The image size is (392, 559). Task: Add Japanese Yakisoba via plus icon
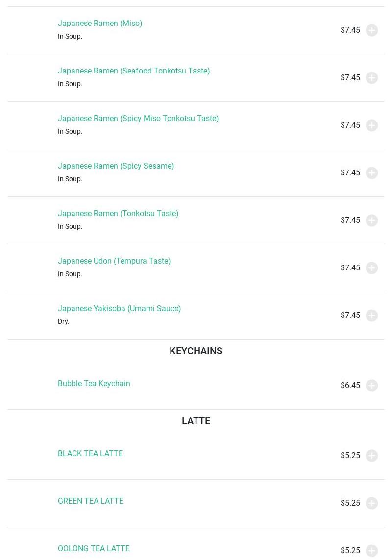tap(372, 316)
